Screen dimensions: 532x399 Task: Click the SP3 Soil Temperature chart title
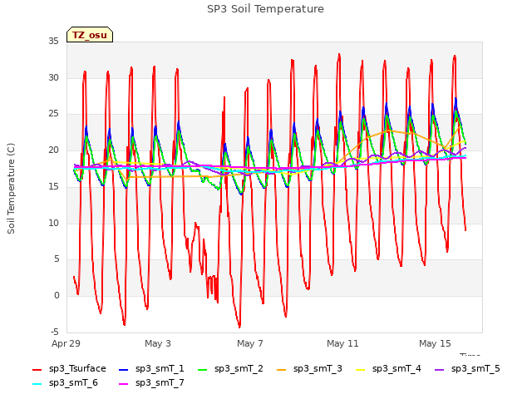point(265,9)
